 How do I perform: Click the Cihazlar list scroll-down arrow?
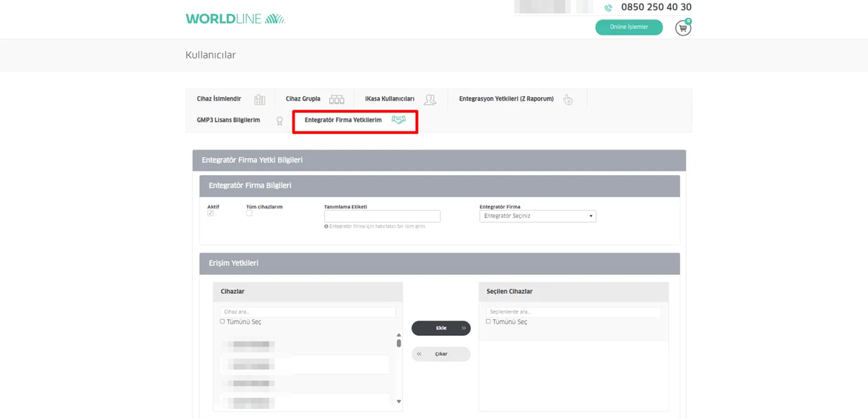[399, 402]
